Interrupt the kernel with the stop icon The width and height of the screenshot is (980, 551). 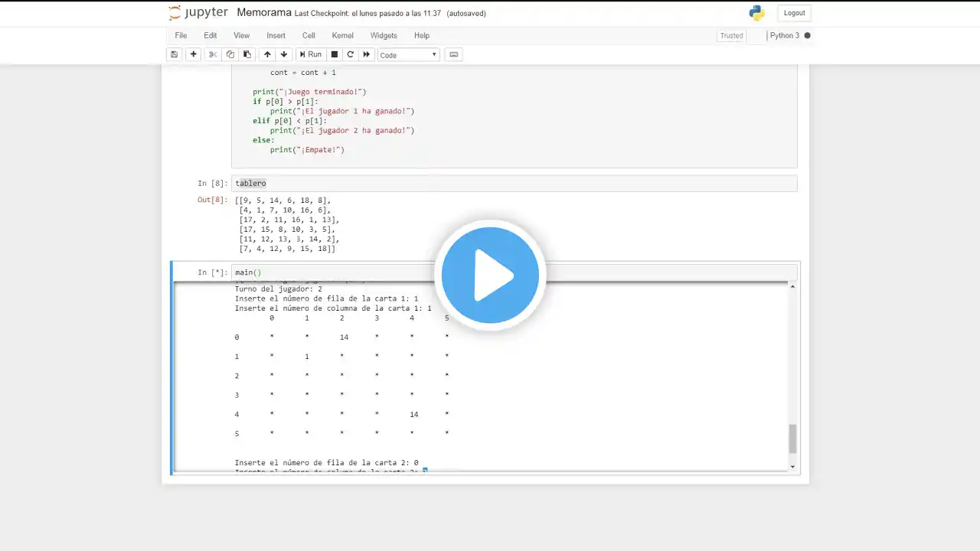(x=335, y=54)
